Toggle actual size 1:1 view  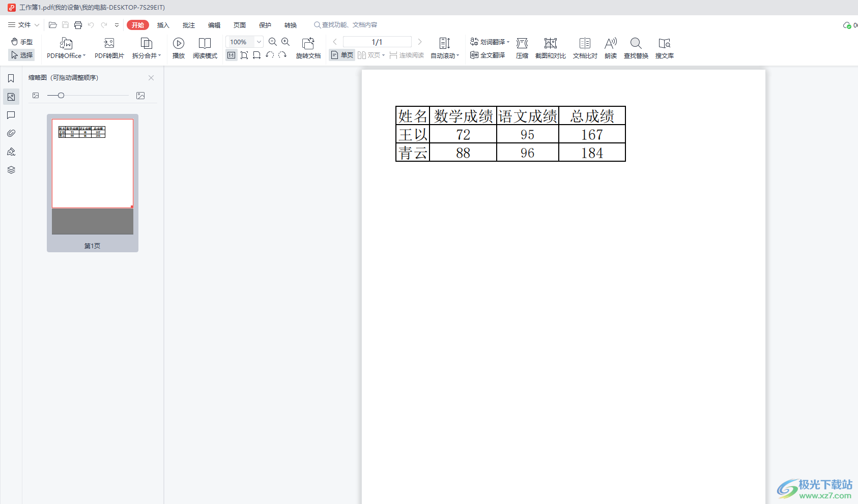click(232, 55)
